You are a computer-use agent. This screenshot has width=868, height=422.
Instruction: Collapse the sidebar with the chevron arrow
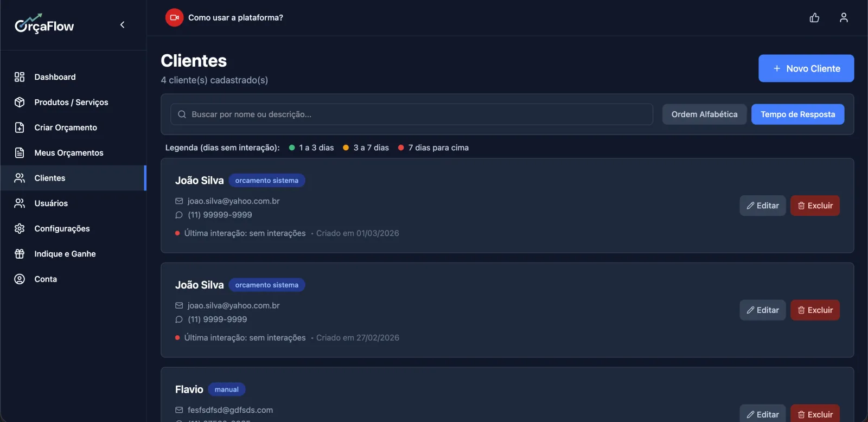pos(123,24)
